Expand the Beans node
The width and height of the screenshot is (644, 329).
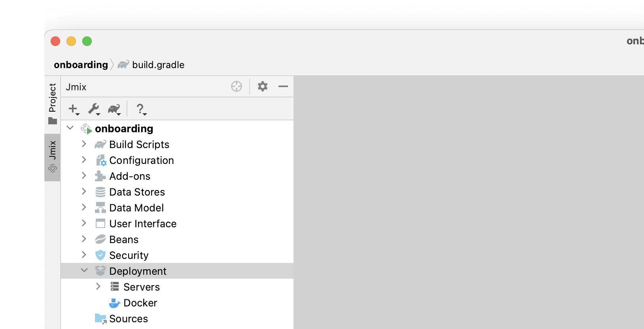click(x=84, y=239)
